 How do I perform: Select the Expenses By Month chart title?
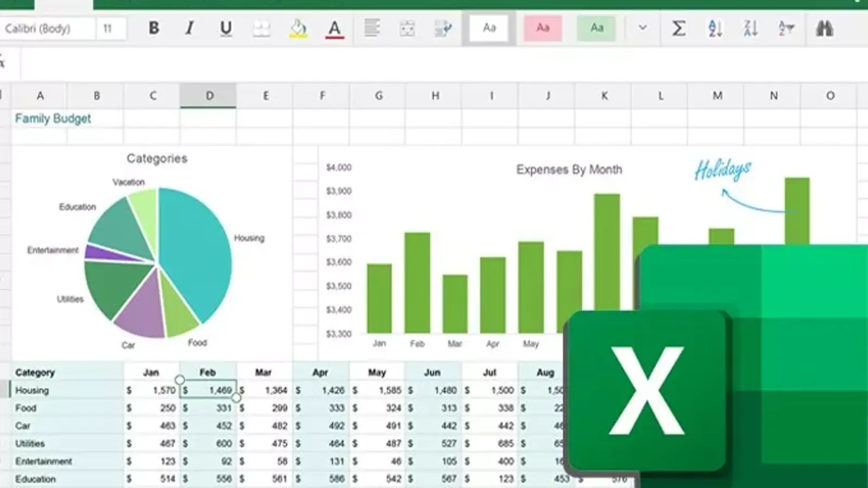click(569, 170)
